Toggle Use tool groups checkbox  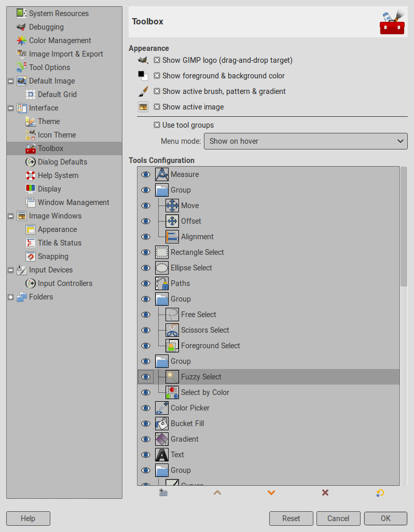pyautogui.click(x=157, y=125)
